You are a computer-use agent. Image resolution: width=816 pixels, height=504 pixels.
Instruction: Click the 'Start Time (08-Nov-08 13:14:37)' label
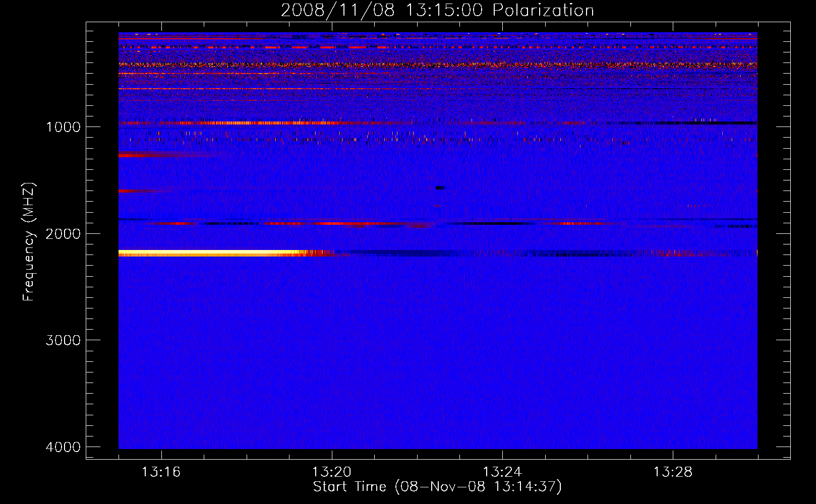tap(437, 487)
